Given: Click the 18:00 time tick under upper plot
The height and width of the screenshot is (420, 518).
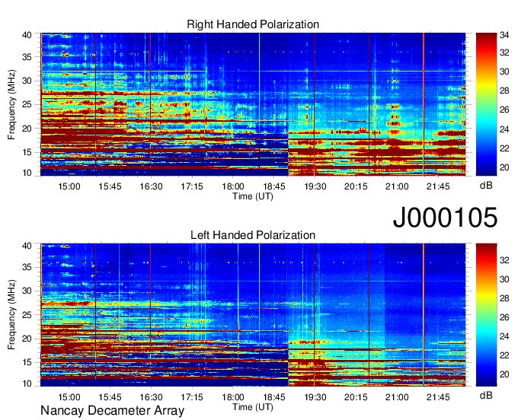Looking at the screenshot, I should [x=233, y=186].
